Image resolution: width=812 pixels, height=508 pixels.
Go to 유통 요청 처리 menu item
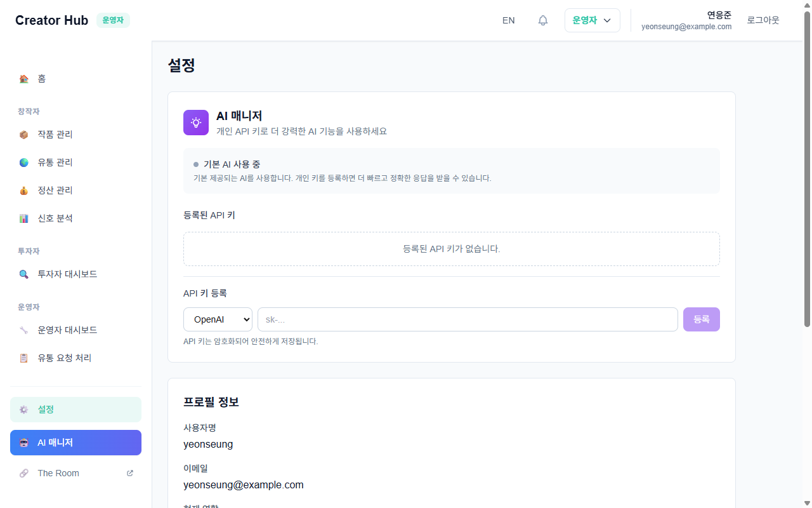point(64,358)
